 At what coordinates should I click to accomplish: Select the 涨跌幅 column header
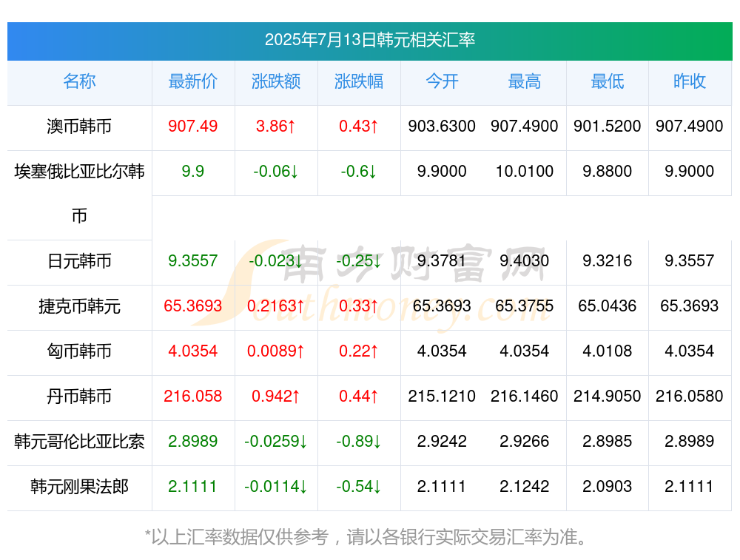click(359, 81)
